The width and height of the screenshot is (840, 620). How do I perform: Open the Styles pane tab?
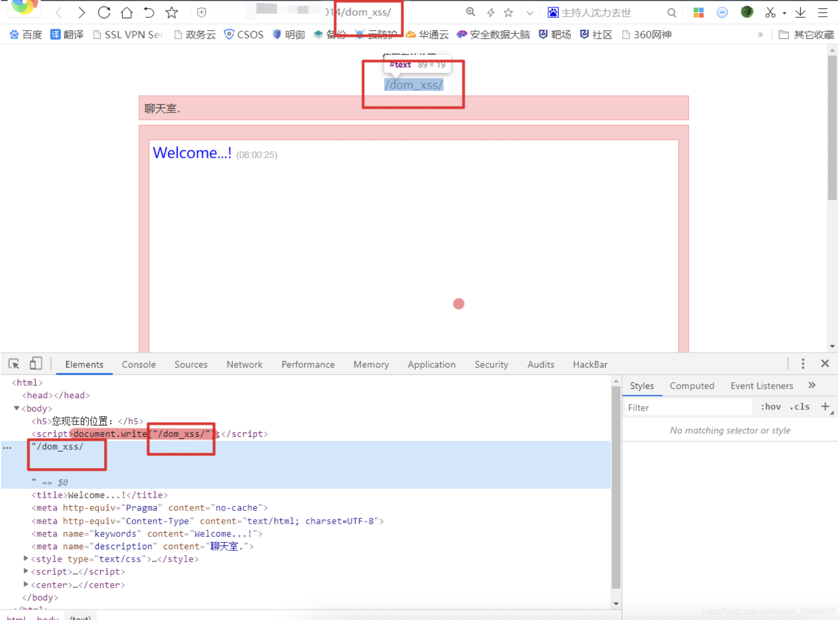coord(642,386)
